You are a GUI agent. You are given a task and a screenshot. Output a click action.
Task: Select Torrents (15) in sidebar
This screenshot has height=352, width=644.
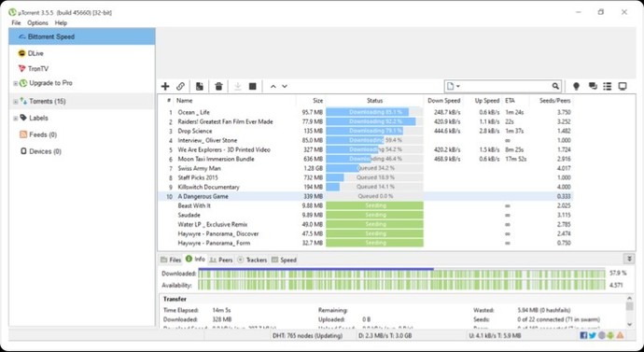point(82,101)
